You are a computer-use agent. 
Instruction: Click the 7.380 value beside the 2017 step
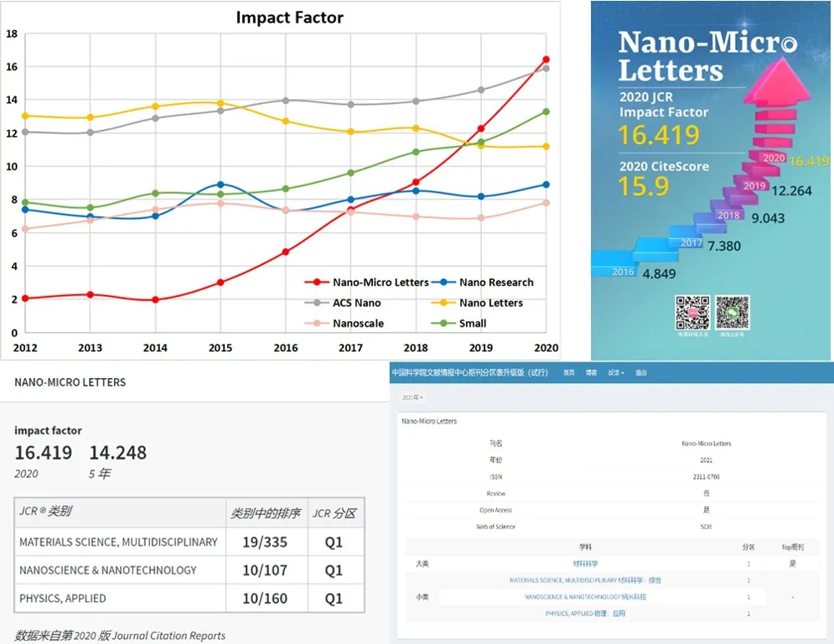724,246
